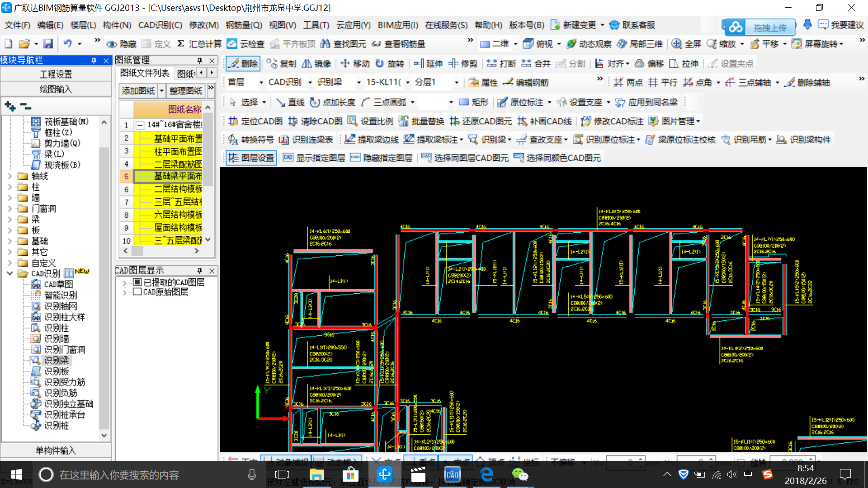
Task: Select the 延伸 extend tool
Action: pos(428,64)
